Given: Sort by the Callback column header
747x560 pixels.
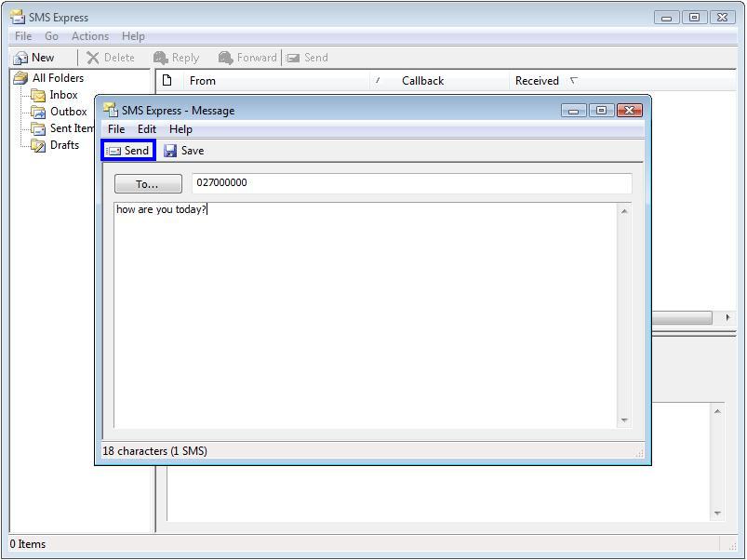Looking at the screenshot, I should pos(440,81).
